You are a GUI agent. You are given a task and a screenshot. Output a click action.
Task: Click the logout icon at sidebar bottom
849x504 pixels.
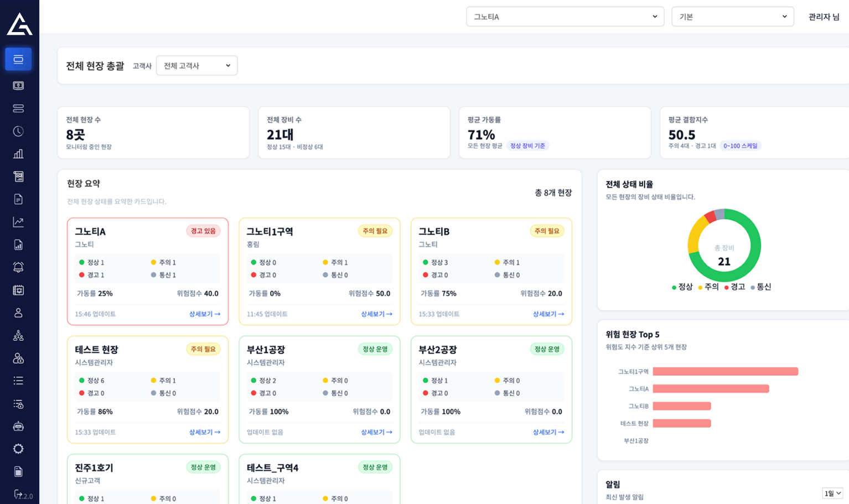(18, 493)
